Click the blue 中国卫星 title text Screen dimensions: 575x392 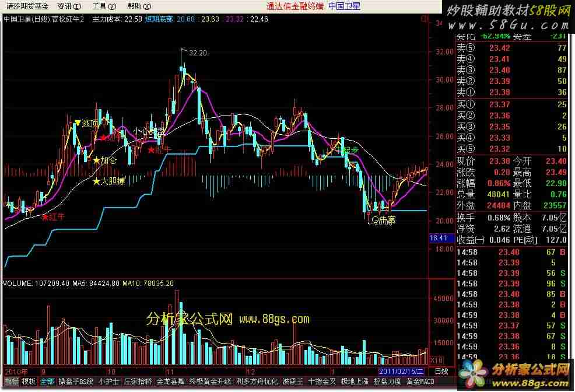(x=344, y=6)
